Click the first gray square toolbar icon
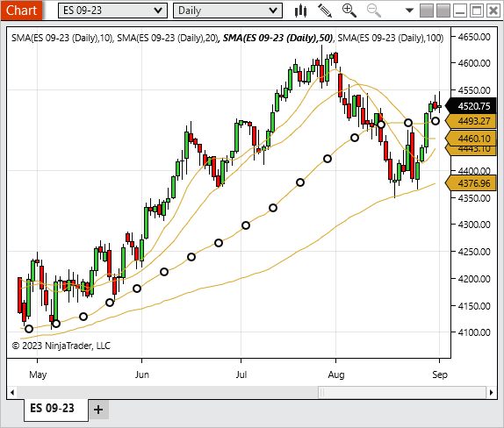Viewport: 504px width, 428px height. [x=427, y=11]
